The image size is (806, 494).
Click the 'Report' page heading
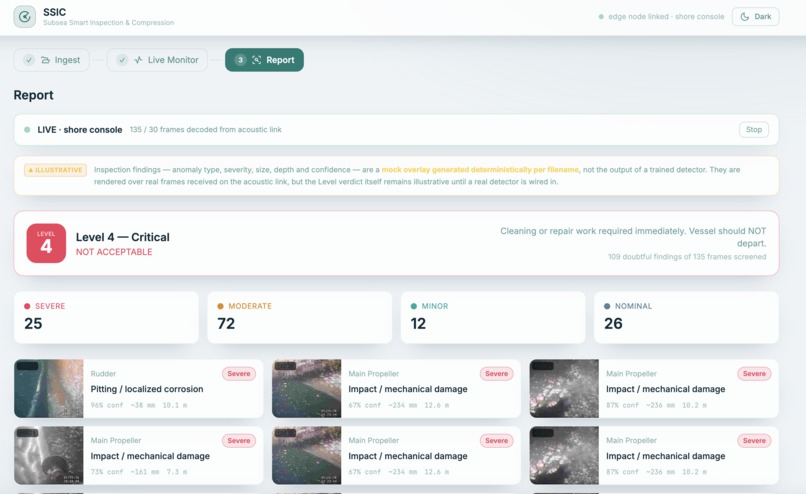[x=33, y=95]
